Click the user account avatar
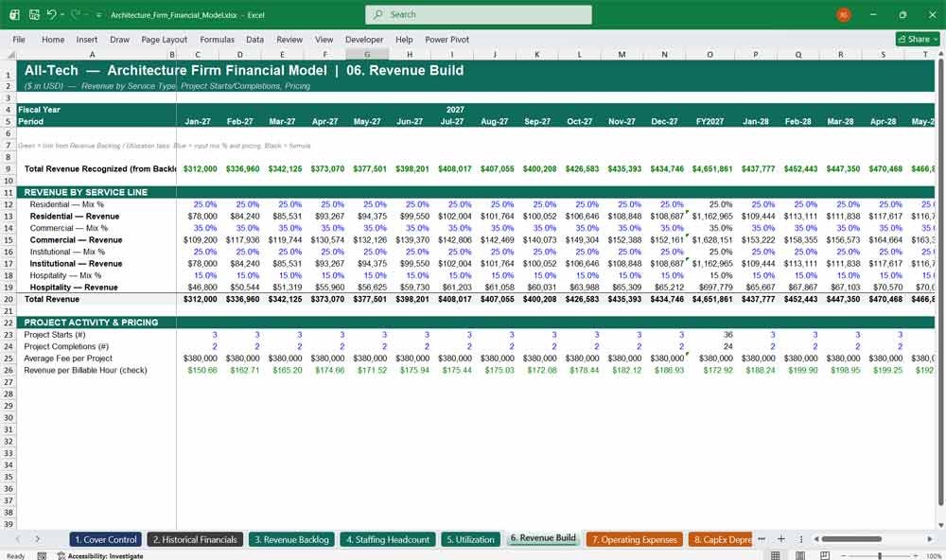 [844, 14]
